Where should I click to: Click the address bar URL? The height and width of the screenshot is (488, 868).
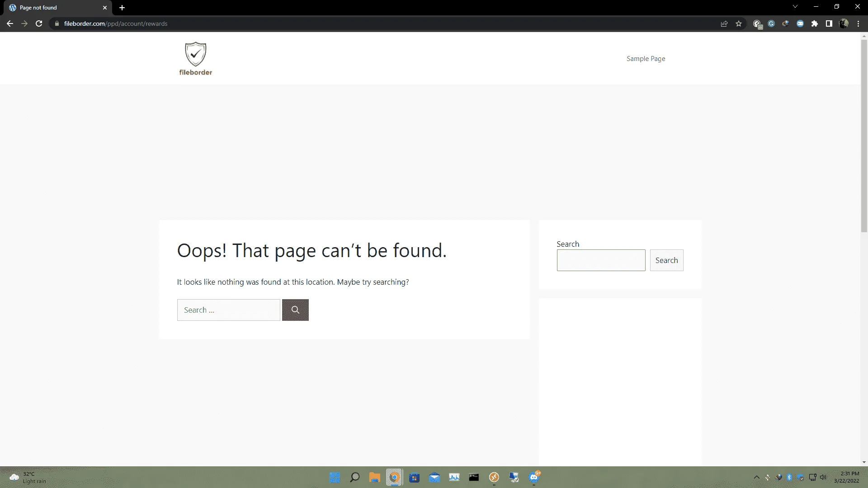116,23
